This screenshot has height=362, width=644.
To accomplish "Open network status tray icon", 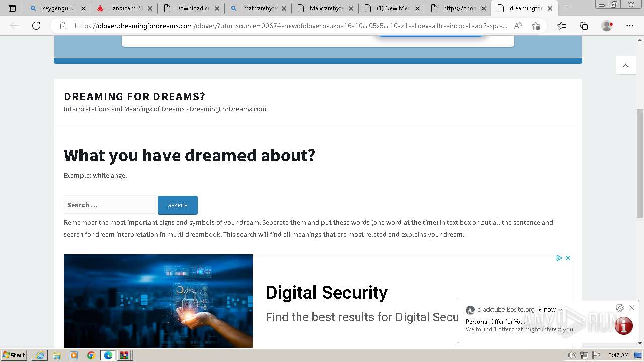I will tap(584, 355).
